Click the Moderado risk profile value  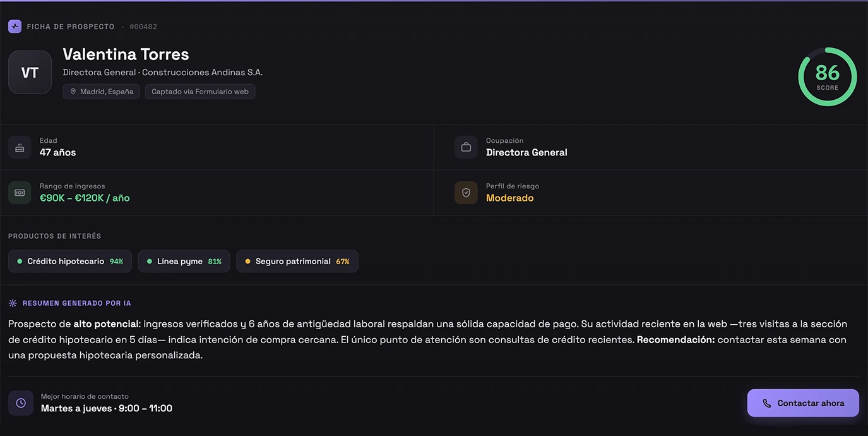pyautogui.click(x=510, y=198)
